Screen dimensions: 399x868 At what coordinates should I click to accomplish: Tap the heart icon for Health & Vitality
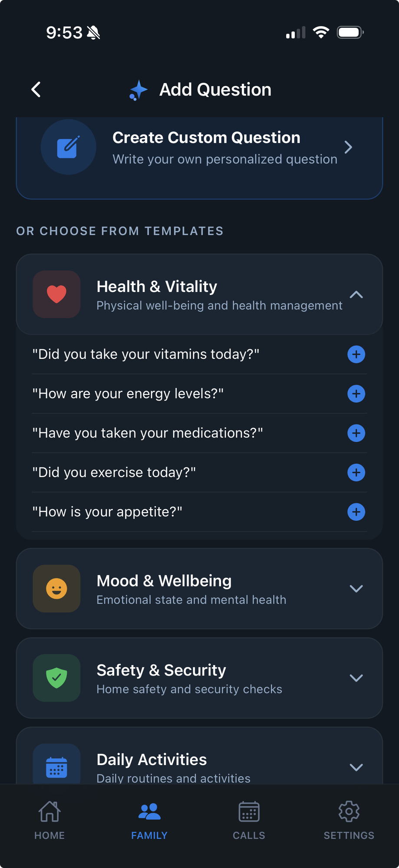pyautogui.click(x=56, y=294)
